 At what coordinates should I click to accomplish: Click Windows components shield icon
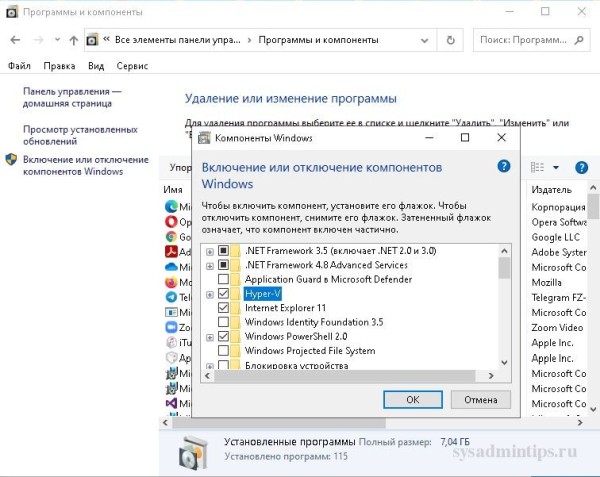(x=11, y=160)
